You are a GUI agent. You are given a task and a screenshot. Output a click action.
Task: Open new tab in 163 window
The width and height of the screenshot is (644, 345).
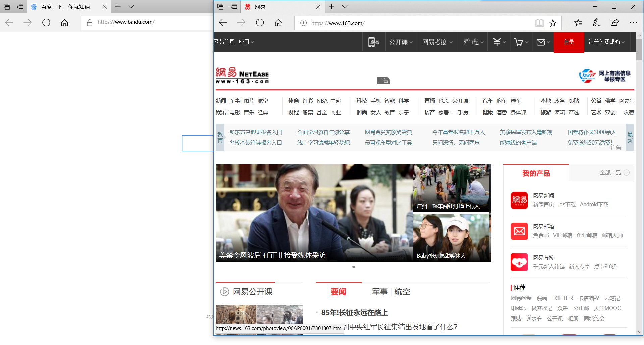pyautogui.click(x=331, y=7)
